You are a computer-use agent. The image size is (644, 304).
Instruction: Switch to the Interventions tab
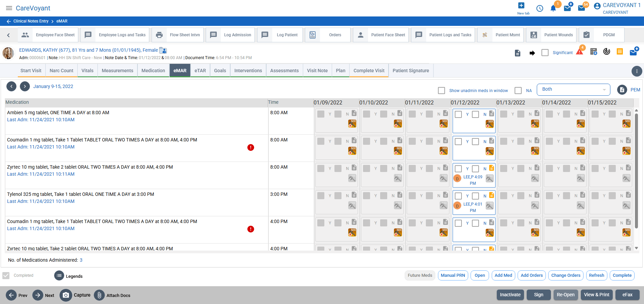tap(248, 71)
